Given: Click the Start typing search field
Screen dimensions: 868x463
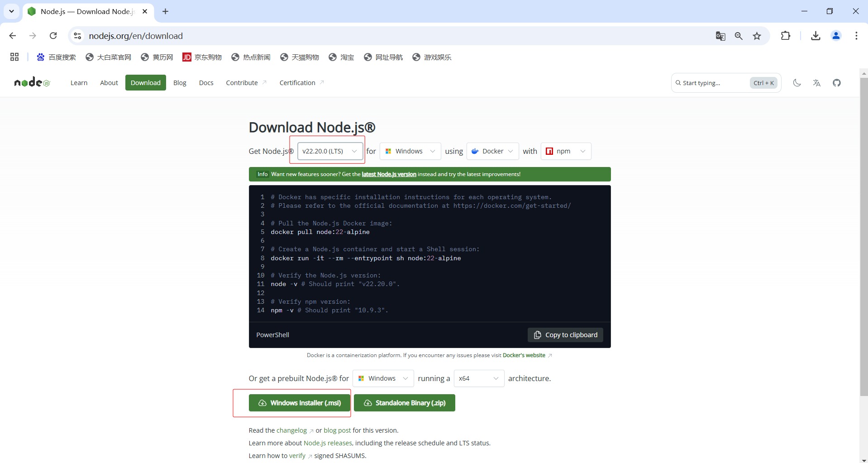Looking at the screenshot, I should [x=726, y=83].
